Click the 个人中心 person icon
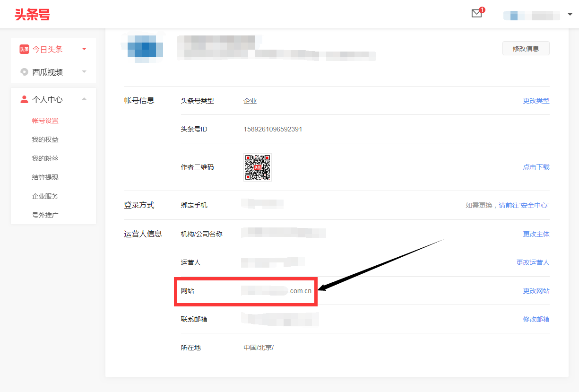Viewport: 579px width, 392px height. 24,99
